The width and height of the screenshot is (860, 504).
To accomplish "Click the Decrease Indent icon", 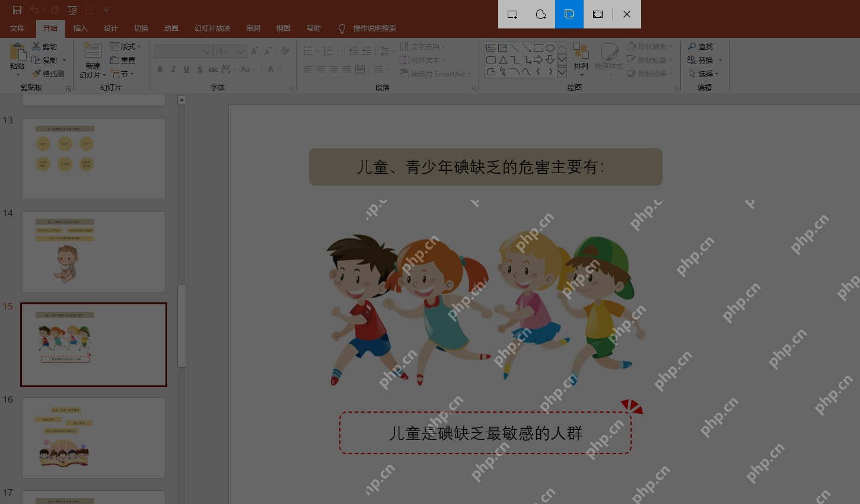I will tap(353, 52).
